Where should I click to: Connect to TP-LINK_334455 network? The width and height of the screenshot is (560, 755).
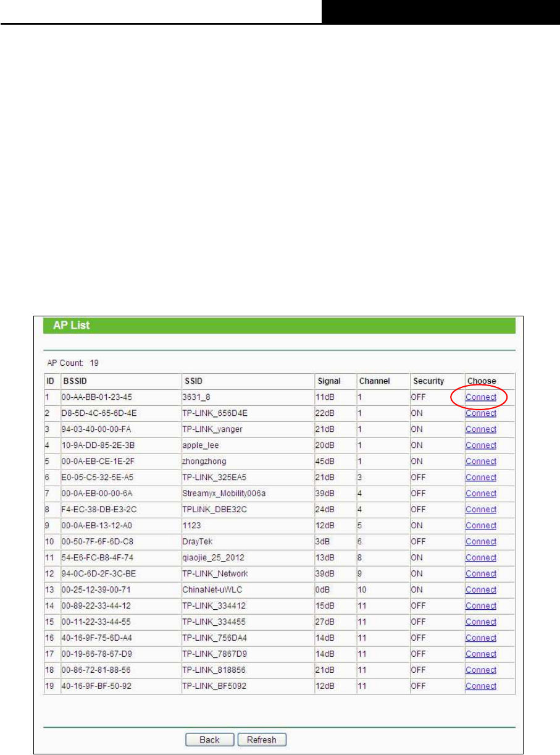[x=481, y=622]
